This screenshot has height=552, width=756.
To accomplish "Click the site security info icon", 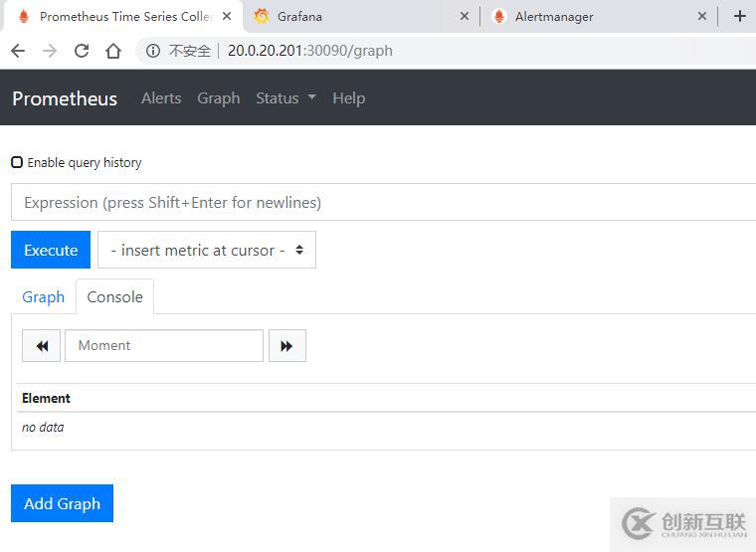I will [x=153, y=51].
